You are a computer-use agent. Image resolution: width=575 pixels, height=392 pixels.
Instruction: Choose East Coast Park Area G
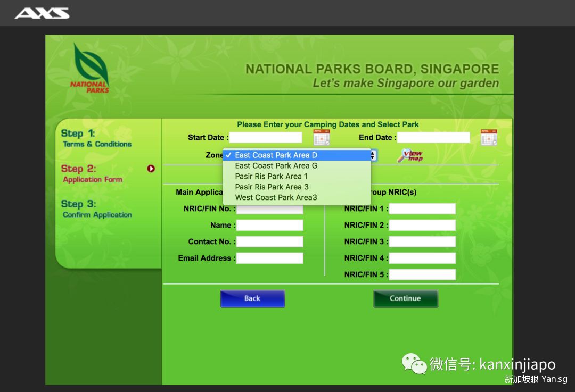276,166
